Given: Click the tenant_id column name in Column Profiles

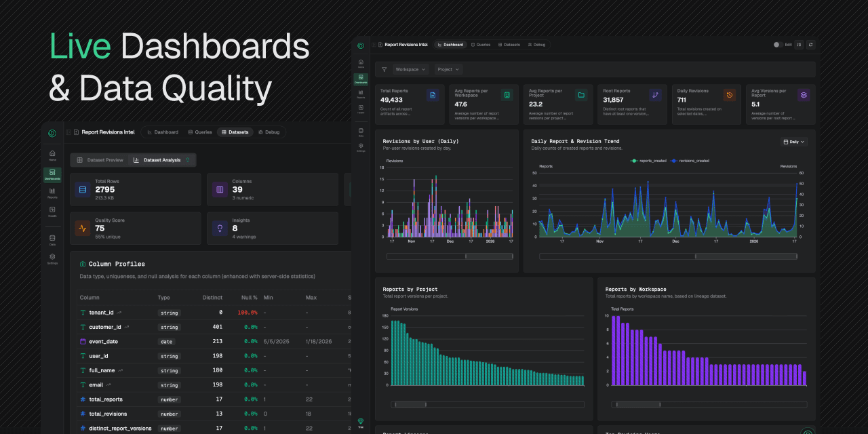Looking at the screenshot, I should (x=101, y=313).
